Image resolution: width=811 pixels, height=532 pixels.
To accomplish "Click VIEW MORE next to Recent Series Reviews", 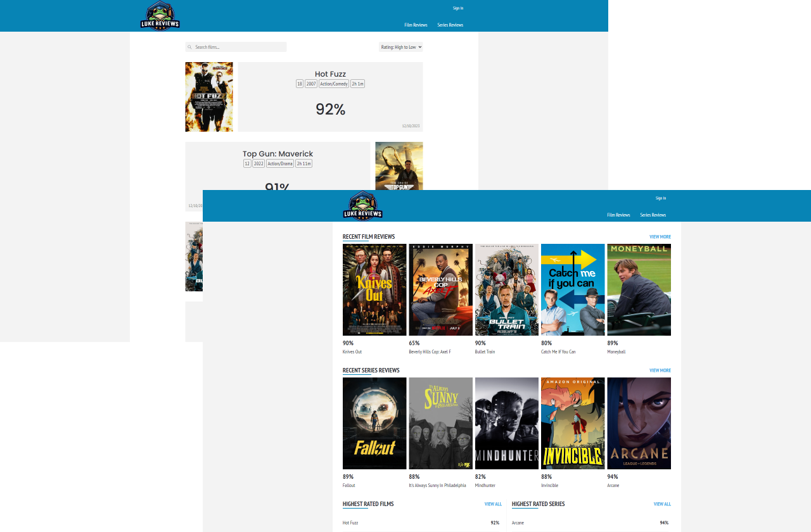I will pyautogui.click(x=660, y=370).
